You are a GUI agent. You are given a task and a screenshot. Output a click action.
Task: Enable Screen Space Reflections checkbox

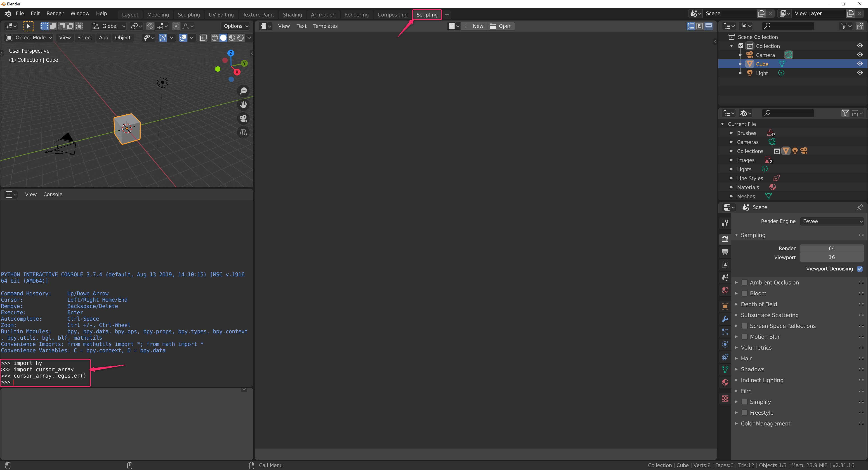pos(745,326)
